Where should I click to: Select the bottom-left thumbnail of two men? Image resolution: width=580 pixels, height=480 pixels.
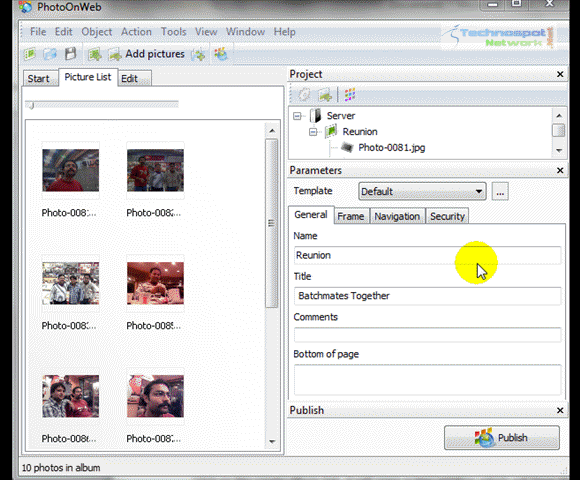70,396
